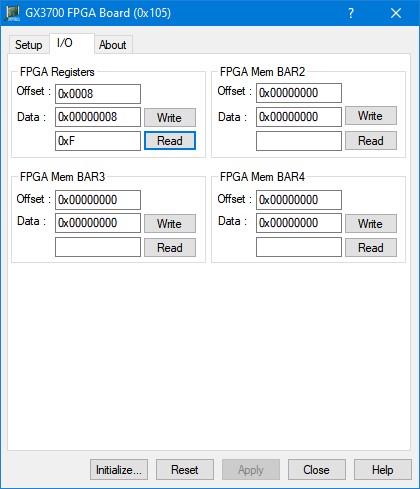
Task: Click the empty BAR3 read result field
Action: coord(98,247)
